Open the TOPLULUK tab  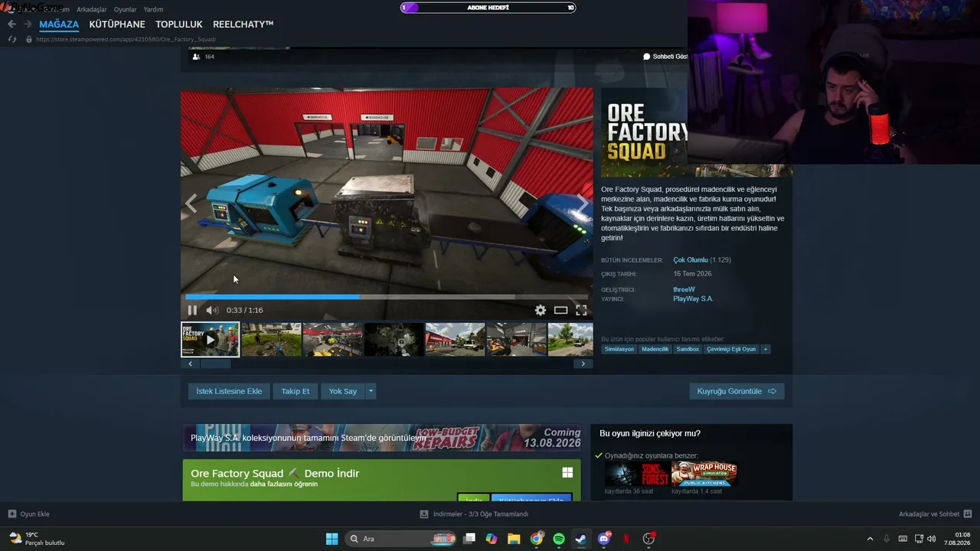pos(179,24)
